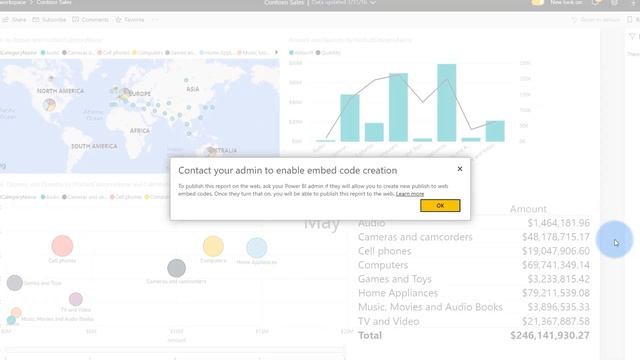Click the Cameras and camcorders scatter bubble
640x360 pixels.
tap(176, 268)
